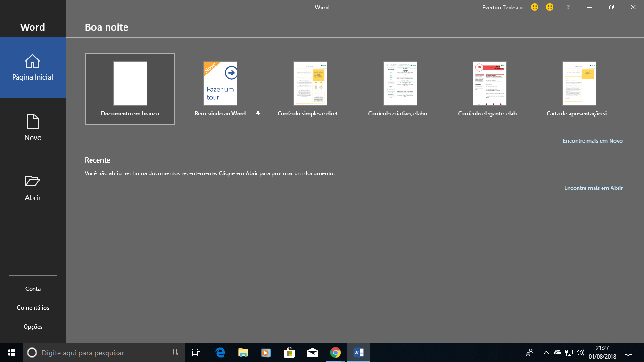Open Opções in the sidebar

point(33,327)
